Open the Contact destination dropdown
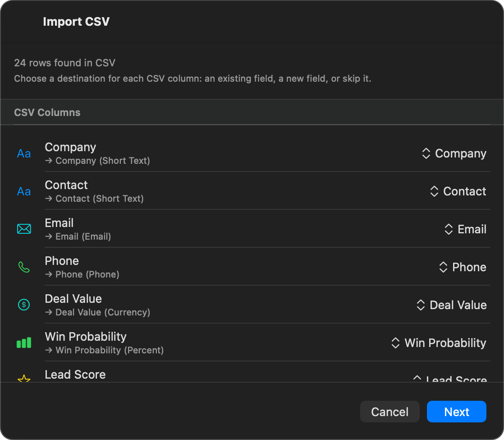The width and height of the screenshot is (504, 440). click(458, 191)
